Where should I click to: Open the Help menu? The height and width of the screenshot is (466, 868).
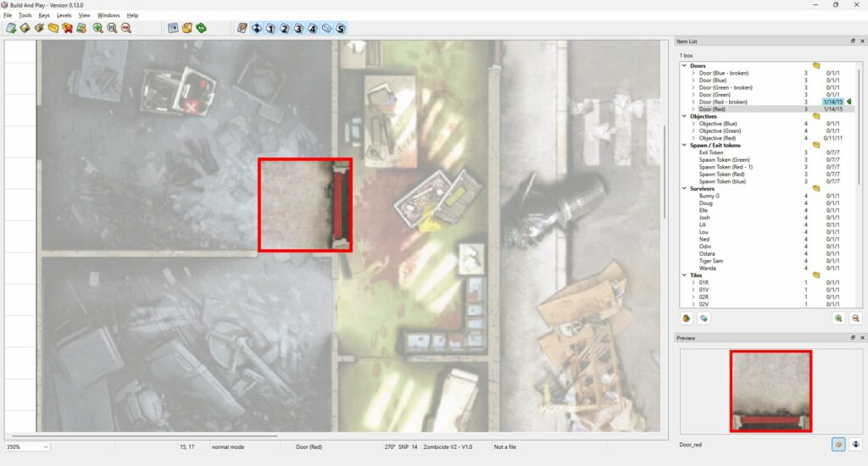[133, 15]
